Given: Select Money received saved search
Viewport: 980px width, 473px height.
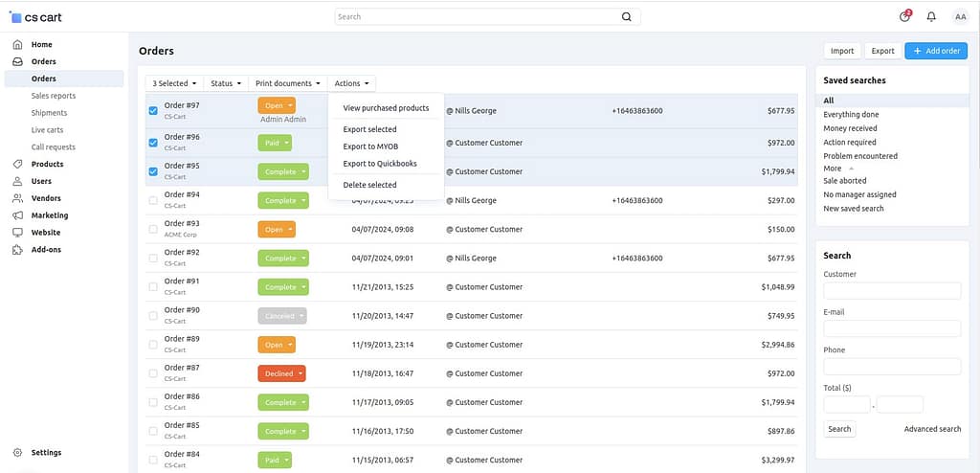Looking at the screenshot, I should click(x=850, y=128).
